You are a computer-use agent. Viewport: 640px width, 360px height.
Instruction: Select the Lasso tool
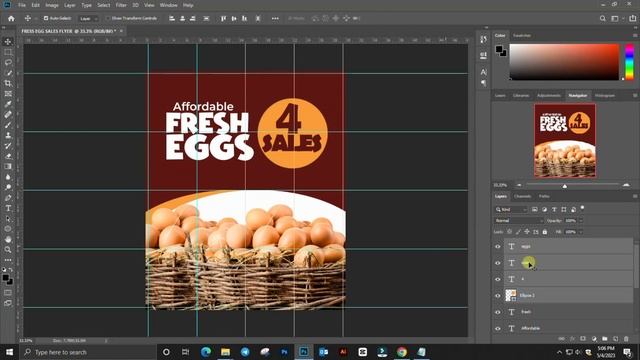(8, 62)
